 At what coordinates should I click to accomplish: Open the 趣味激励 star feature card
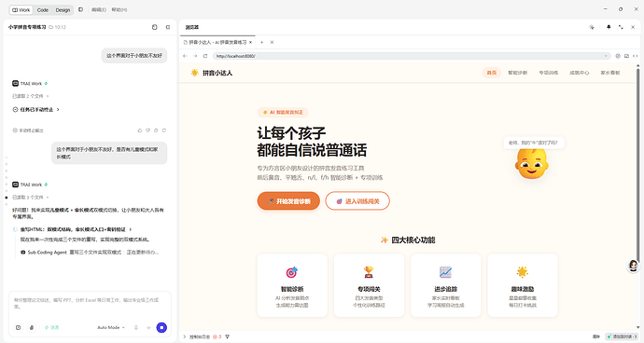click(x=523, y=285)
